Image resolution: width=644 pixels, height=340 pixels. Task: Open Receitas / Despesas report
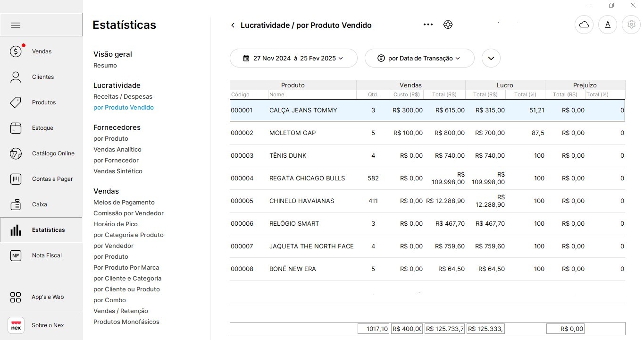[123, 97]
